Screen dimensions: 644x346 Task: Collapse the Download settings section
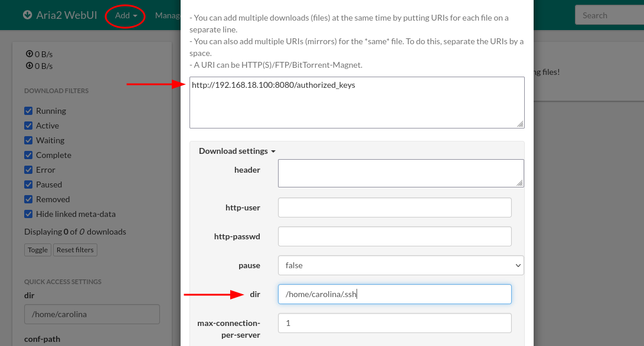[x=237, y=151]
